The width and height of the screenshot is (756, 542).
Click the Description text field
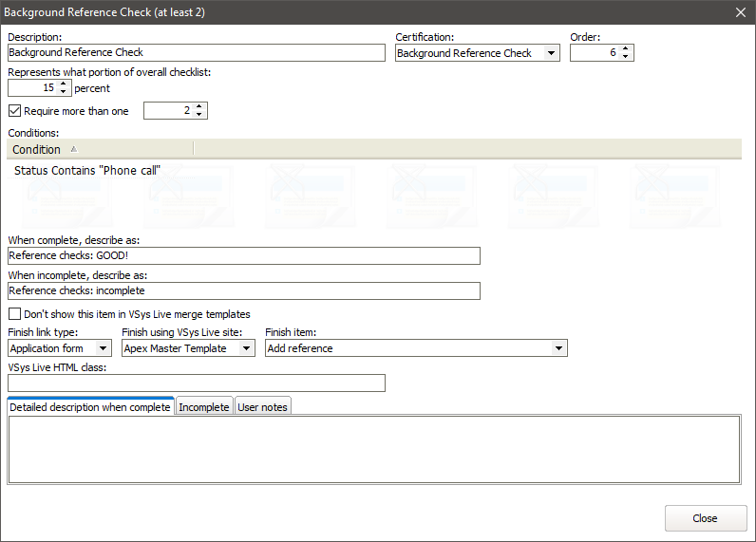pyautogui.click(x=196, y=53)
